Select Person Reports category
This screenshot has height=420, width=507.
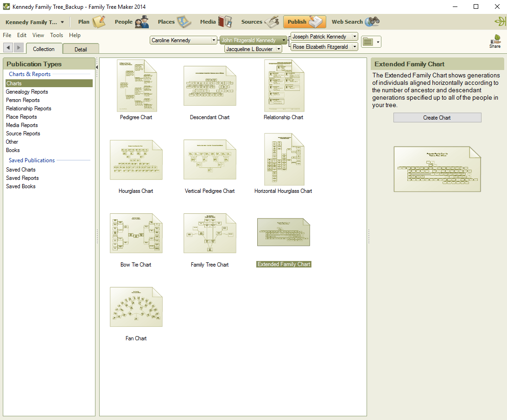pyautogui.click(x=23, y=100)
